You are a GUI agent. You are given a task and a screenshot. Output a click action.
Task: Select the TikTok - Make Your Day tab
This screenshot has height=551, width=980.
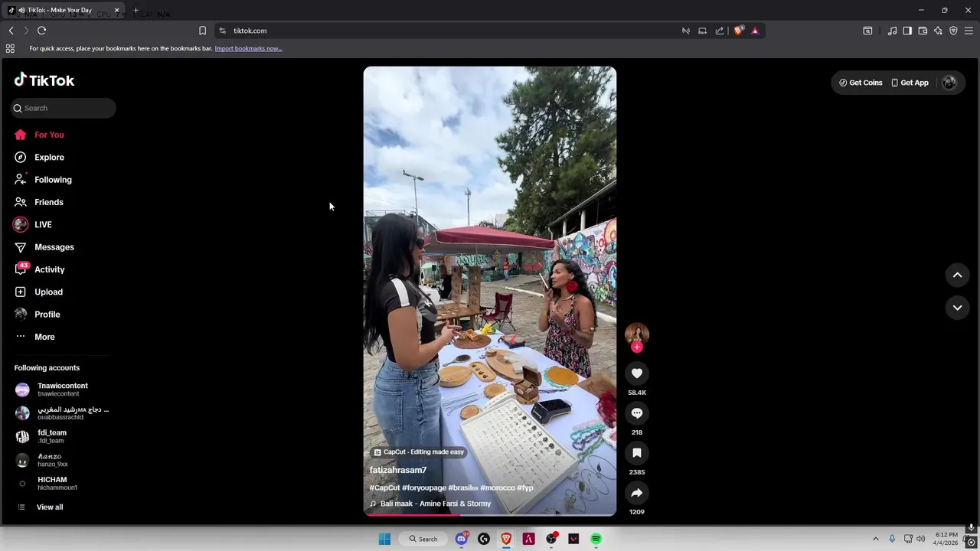[x=64, y=11]
